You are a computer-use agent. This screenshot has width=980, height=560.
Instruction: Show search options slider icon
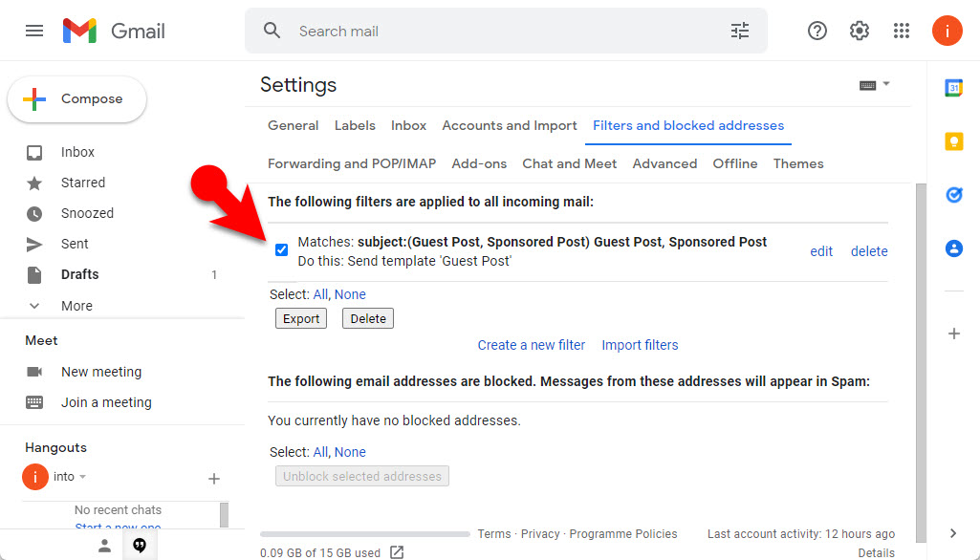click(x=740, y=31)
